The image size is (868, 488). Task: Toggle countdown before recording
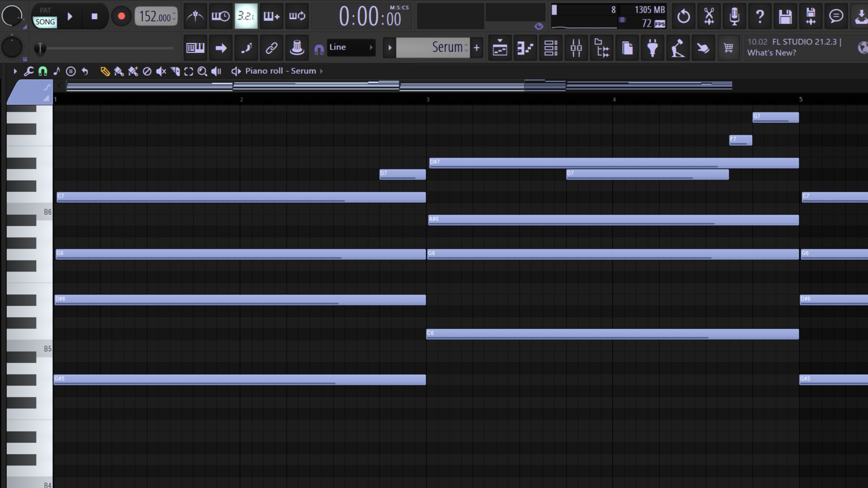[246, 17]
